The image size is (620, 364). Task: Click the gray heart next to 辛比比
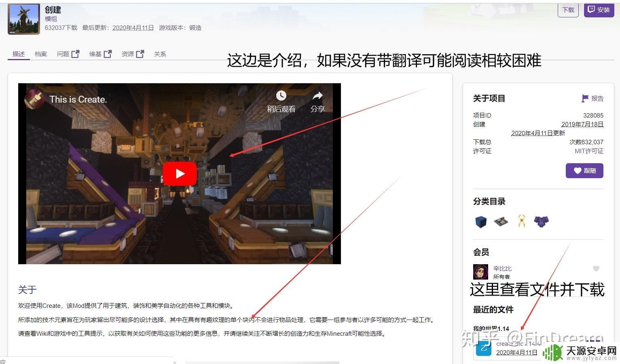click(596, 268)
